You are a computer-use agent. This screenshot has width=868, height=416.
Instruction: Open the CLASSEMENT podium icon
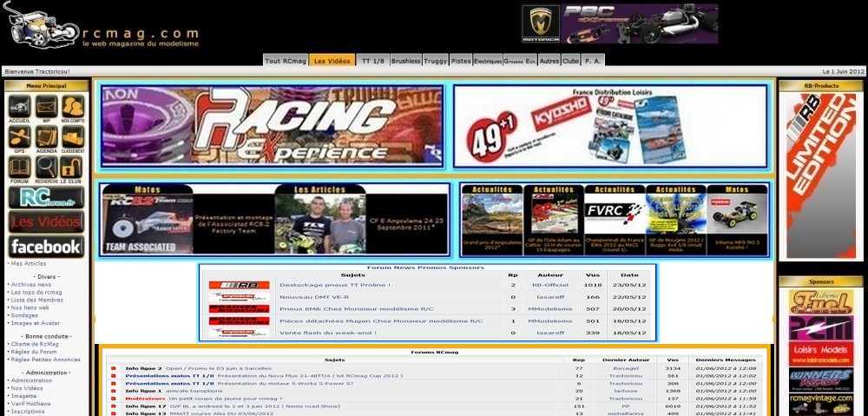[73, 138]
